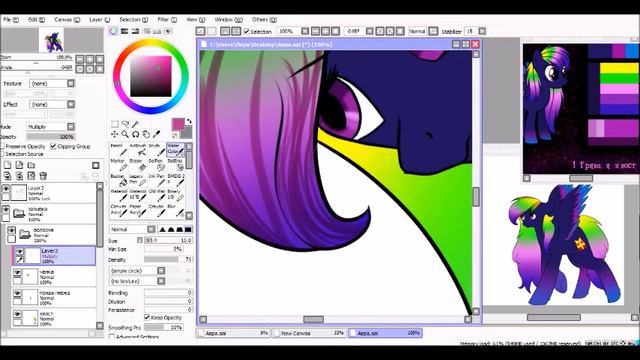
Task: Open the Layer menu
Action: click(x=100, y=19)
